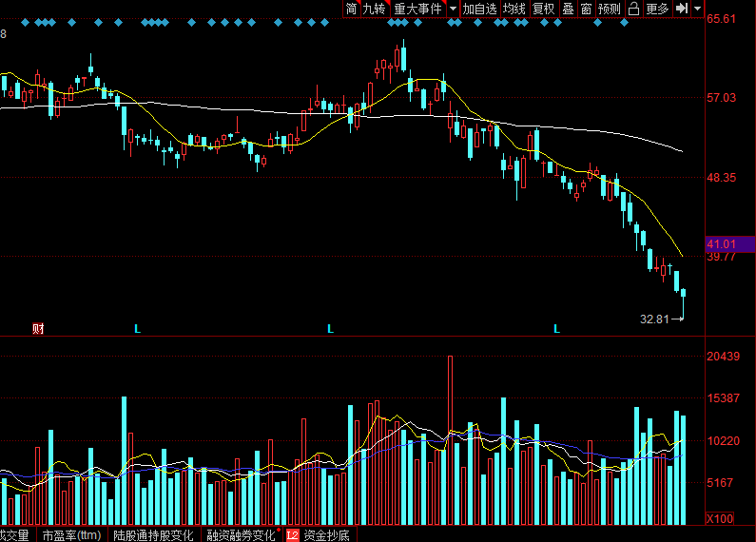Open the 更多 more menu
Image resolution: width=756 pixels, height=542 pixels.
pos(657,9)
